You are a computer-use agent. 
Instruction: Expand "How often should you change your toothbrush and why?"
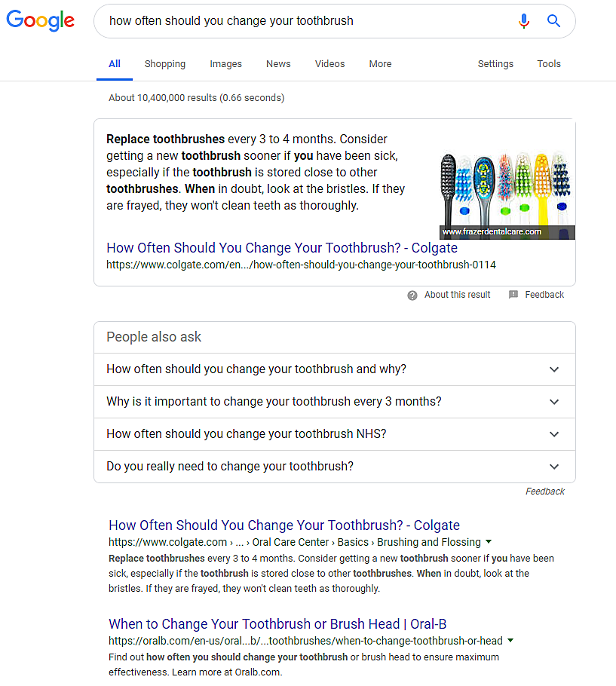554,369
